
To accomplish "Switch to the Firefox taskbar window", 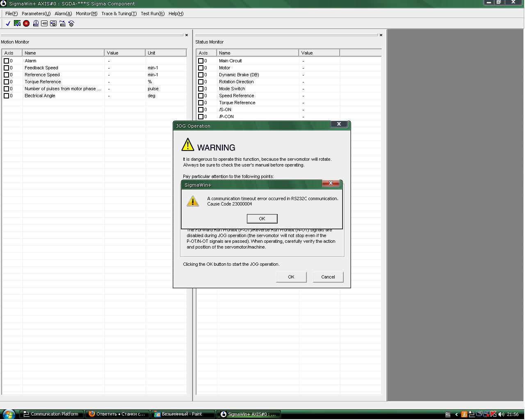I will coord(117,414).
